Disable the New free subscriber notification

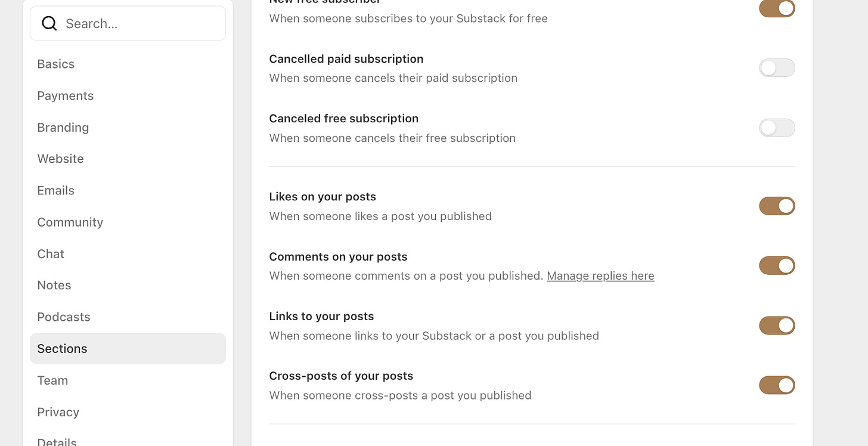[x=777, y=9]
